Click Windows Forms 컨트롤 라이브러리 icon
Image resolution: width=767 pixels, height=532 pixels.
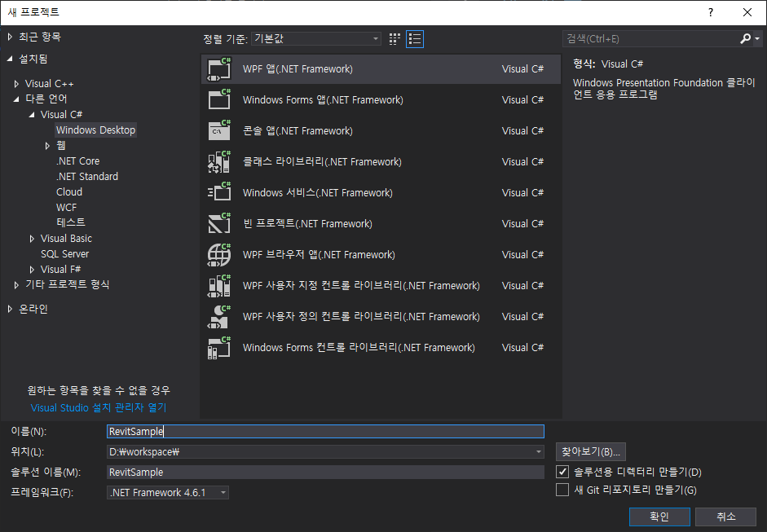(218, 348)
